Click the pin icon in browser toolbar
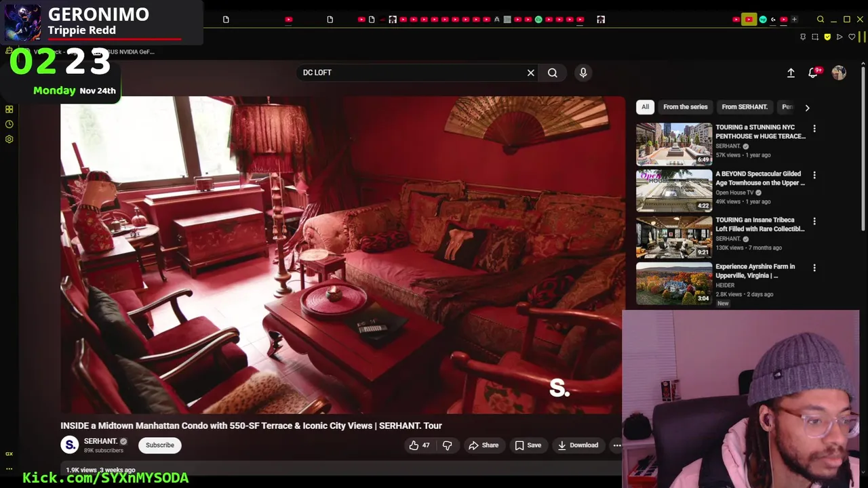Screen dimensions: 868x488 (x=803, y=37)
